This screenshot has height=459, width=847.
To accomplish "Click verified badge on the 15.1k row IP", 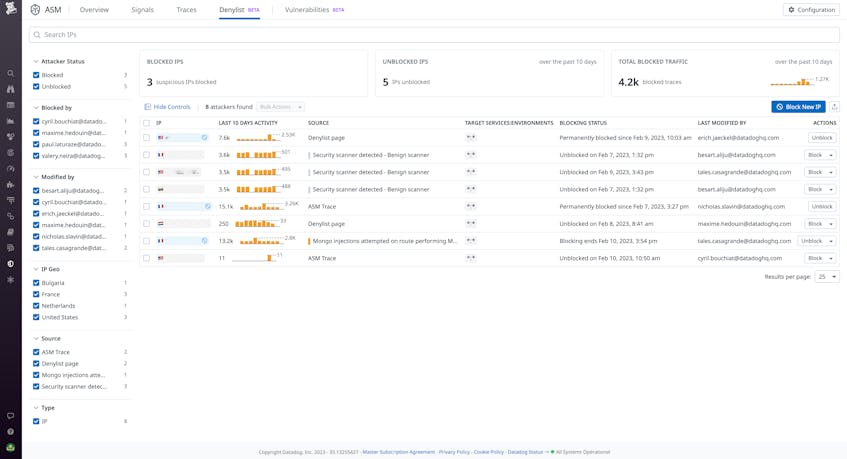I will (x=207, y=206).
